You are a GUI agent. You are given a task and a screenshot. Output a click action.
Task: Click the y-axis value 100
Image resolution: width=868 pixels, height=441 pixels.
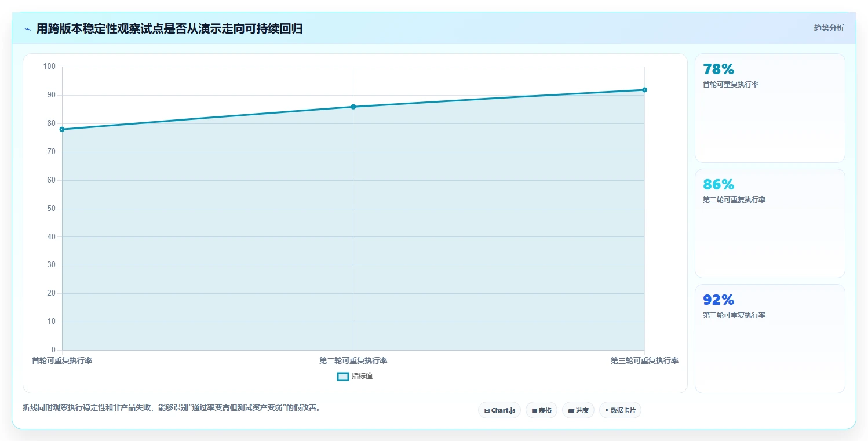[49, 67]
